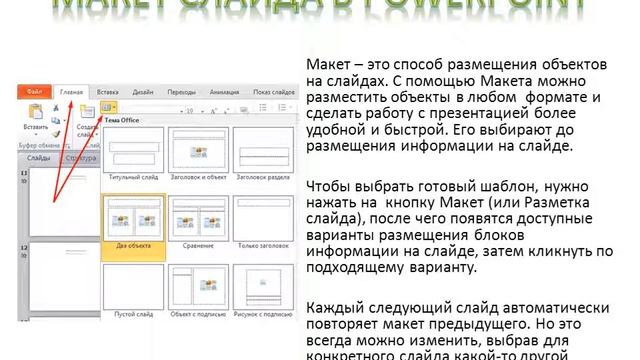
Task: Expand the Copy dropdown arrow
Action: click(x=64, y=121)
